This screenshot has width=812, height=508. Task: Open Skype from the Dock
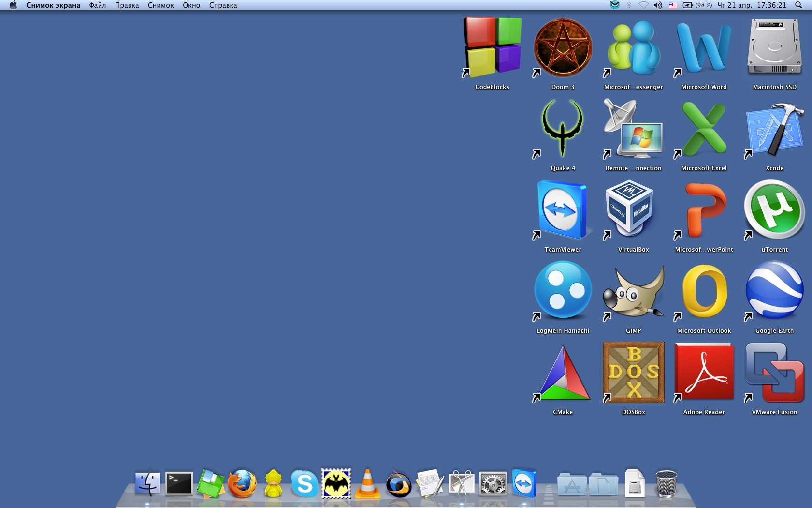coord(304,484)
